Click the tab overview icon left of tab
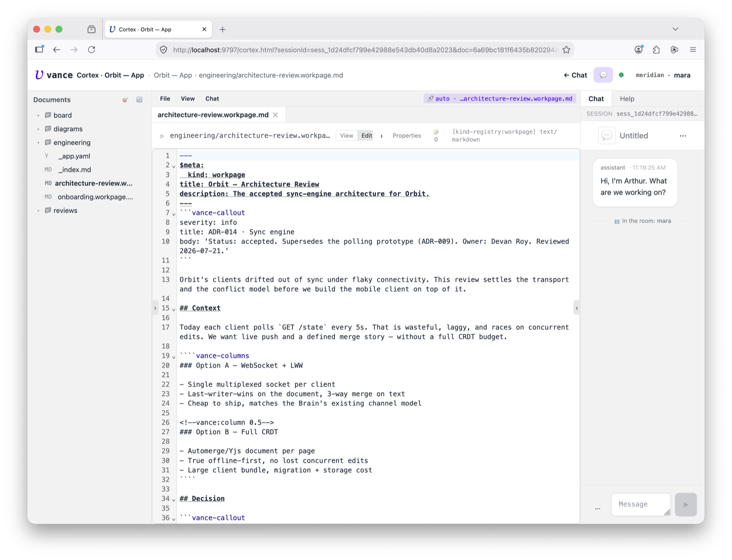This screenshot has width=732, height=560. [91, 29]
